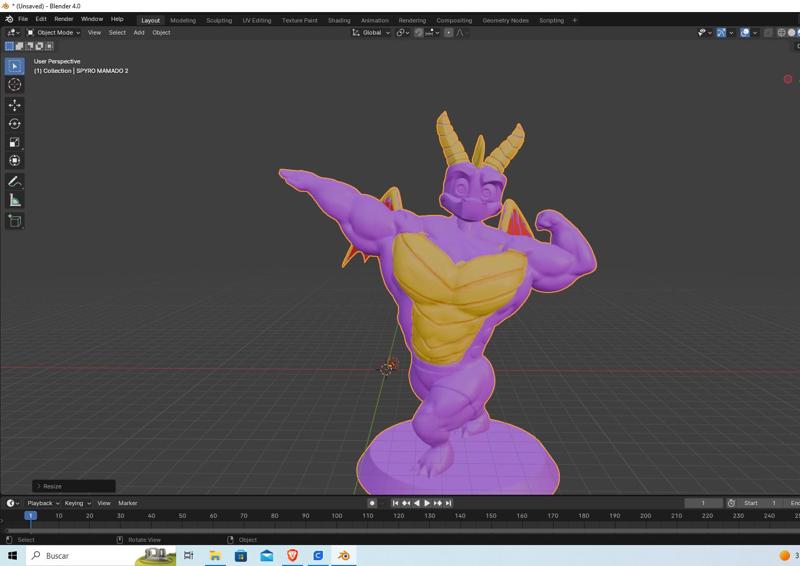Screen dimensions: 800x566
Task: Activate the Move tool
Action: click(14, 105)
